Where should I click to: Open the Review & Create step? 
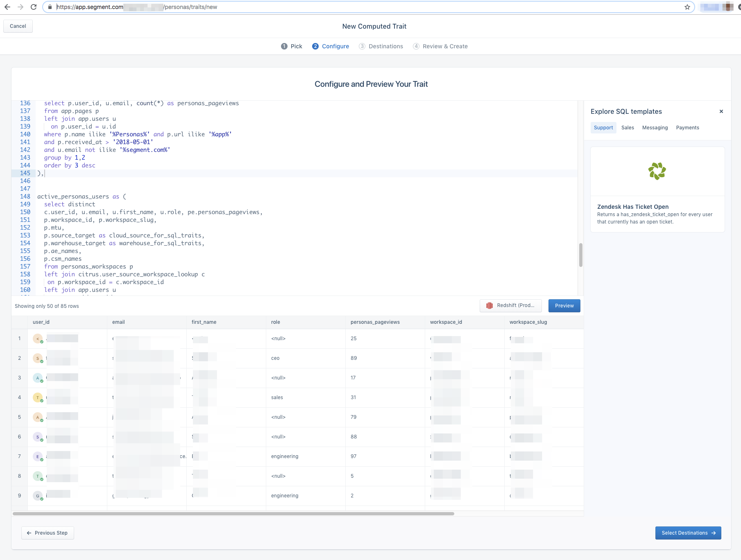(x=440, y=46)
